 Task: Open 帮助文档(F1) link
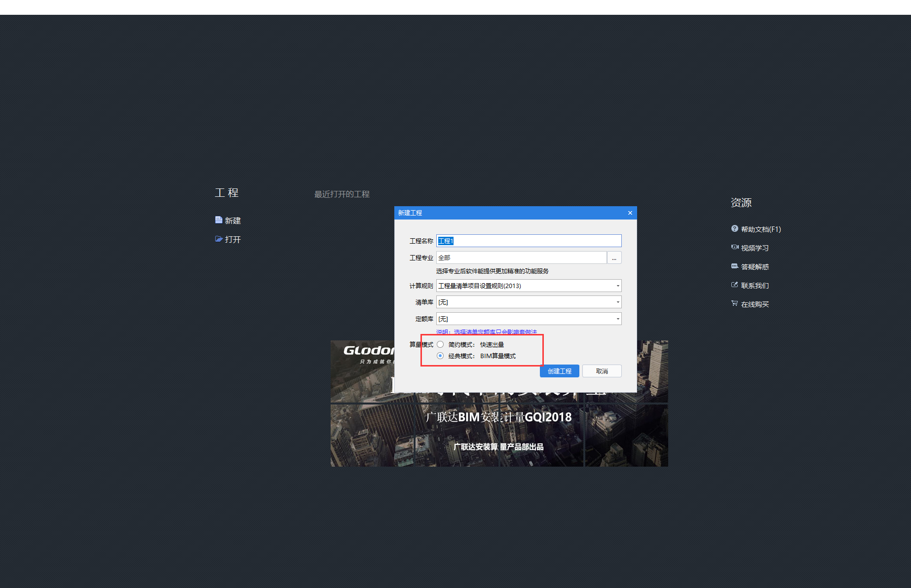[761, 229]
